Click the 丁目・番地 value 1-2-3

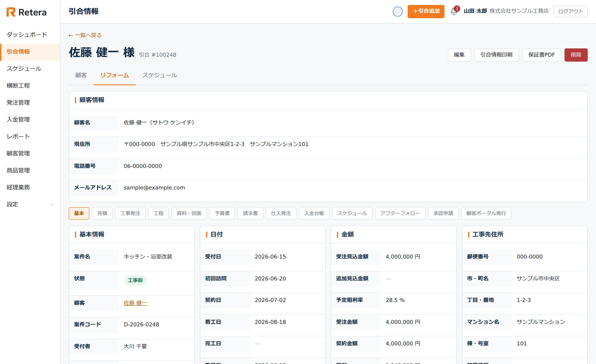pyautogui.click(x=524, y=300)
